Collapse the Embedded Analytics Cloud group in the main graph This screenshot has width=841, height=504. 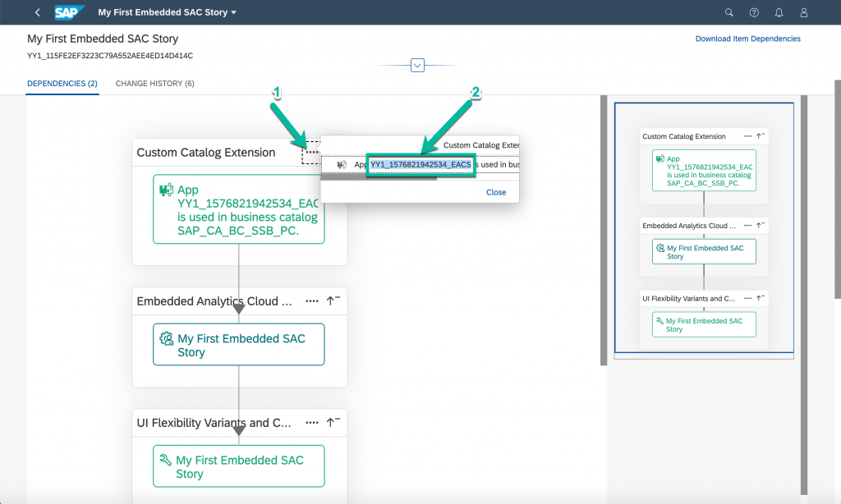(333, 300)
